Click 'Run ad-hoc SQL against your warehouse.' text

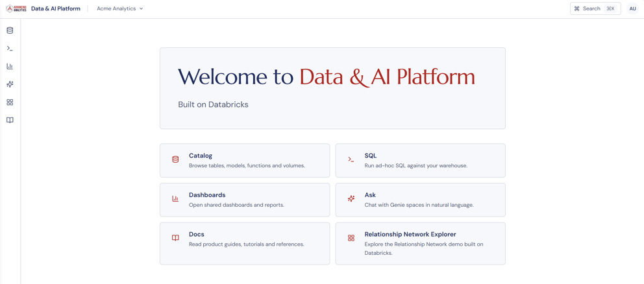(416, 166)
